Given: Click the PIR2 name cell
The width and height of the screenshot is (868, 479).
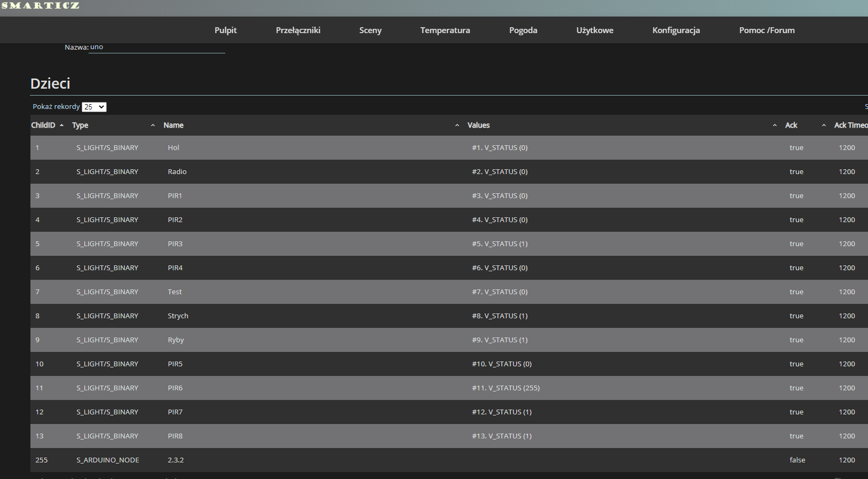Looking at the screenshot, I should tap(175, 219).
